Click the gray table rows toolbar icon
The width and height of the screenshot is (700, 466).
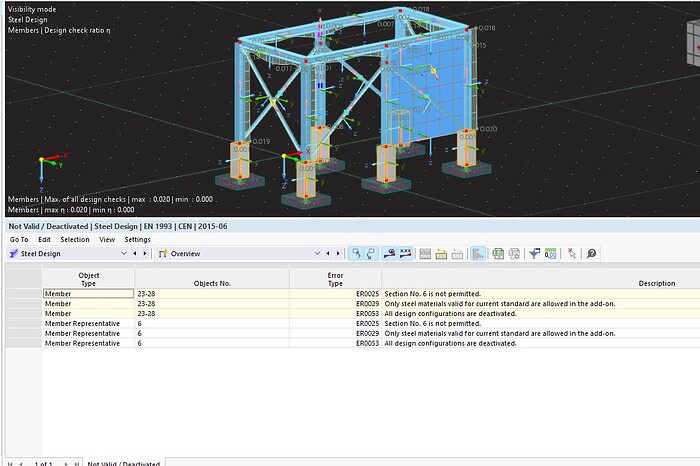[425, 254]
